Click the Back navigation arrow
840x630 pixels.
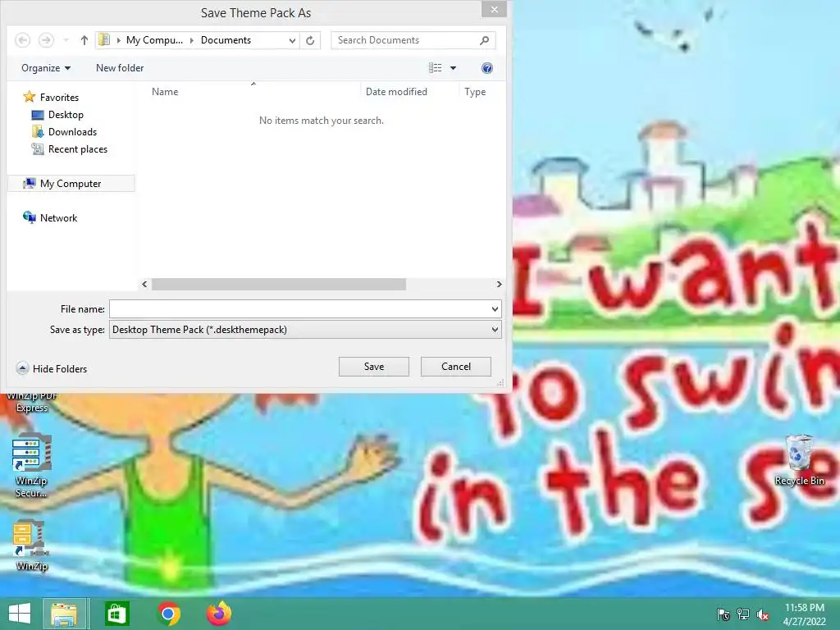coord(22,40)
